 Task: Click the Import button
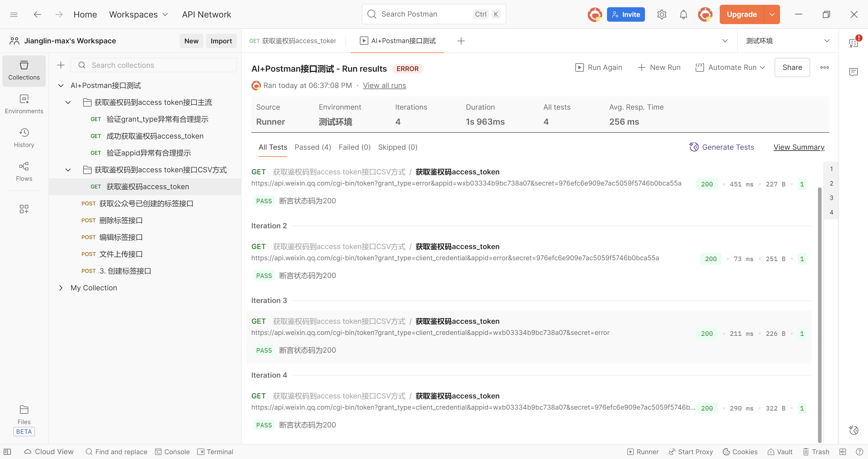pos(221,41)
